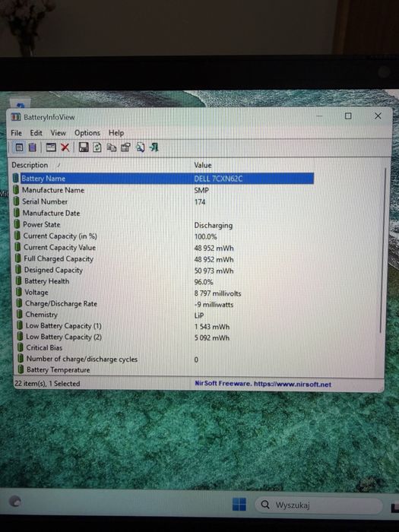Click the BatteryInfoView title bar app icon

(16, 117)
